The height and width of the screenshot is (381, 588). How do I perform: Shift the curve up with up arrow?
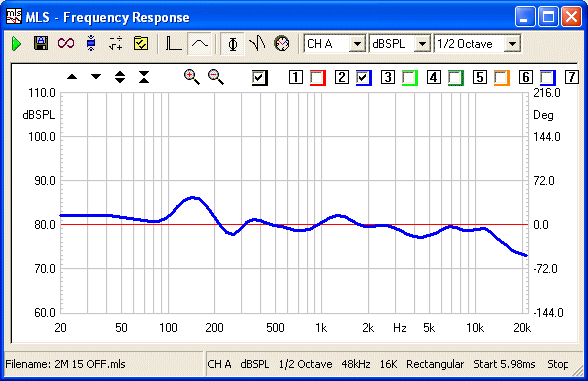pos(72,77)
